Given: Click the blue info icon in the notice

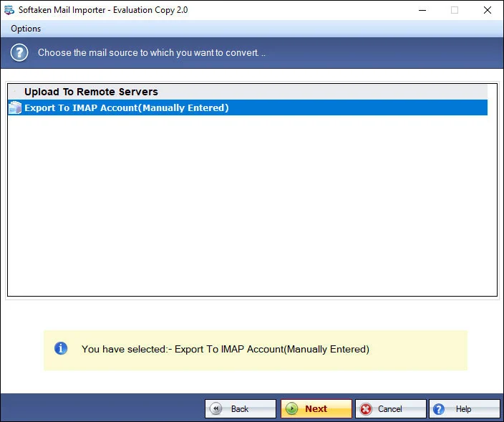Looking at the screenshot, I should coord(61,348).
